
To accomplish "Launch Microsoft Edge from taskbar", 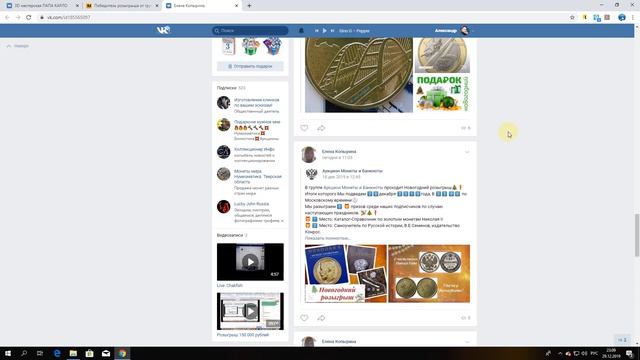I will (57, 353).
